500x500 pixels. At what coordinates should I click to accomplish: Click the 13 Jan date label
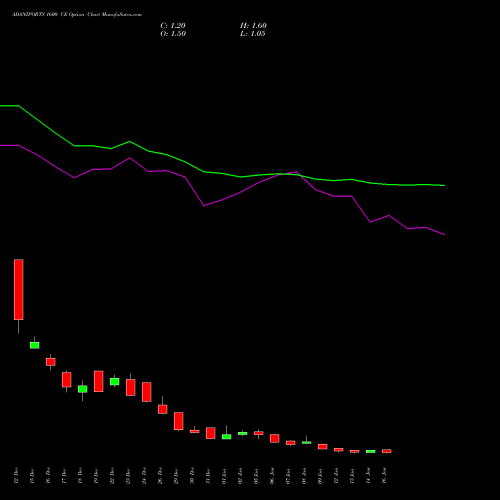[x=352, y=475]
